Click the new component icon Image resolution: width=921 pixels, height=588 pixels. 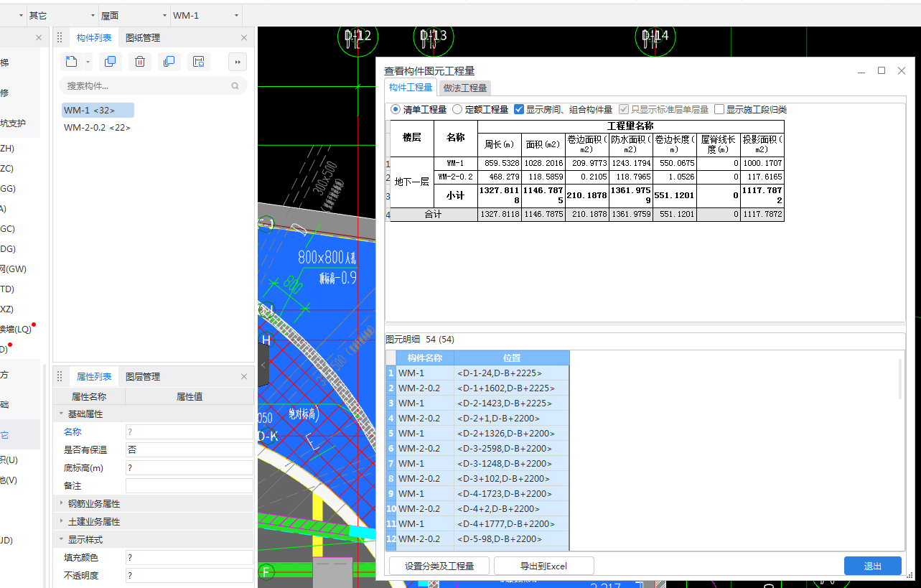click(71, 62)
